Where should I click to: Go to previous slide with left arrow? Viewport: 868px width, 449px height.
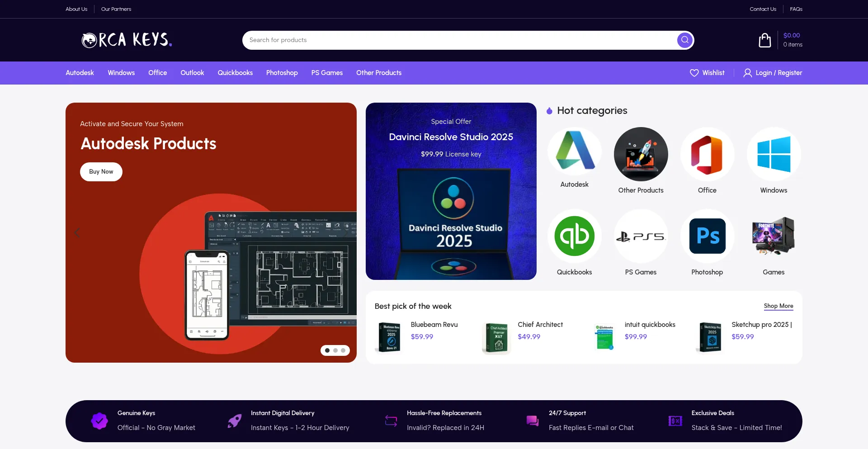tap(77, 232)
